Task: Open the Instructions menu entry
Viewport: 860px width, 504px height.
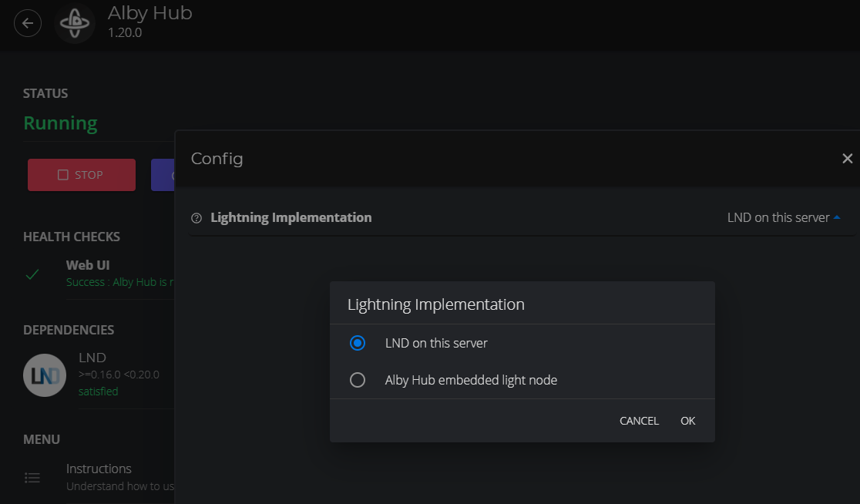Action: pyautogui.click(x=99, y=469)
